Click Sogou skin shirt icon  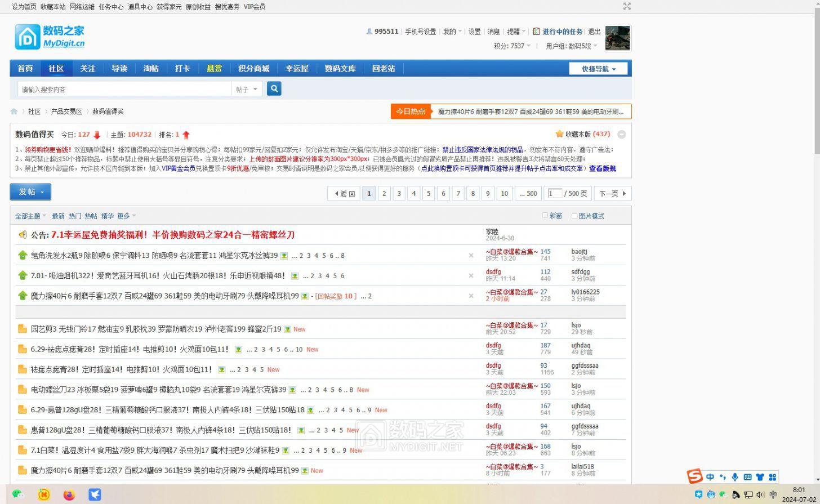click(760, 477)
